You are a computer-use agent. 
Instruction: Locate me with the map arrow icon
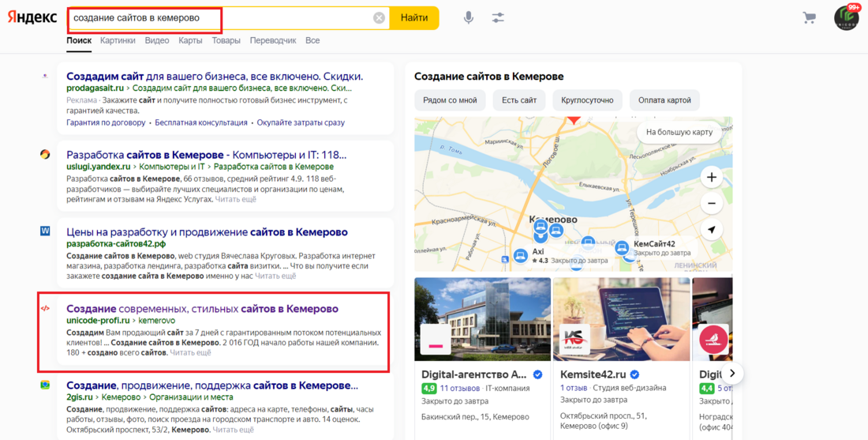711,229
